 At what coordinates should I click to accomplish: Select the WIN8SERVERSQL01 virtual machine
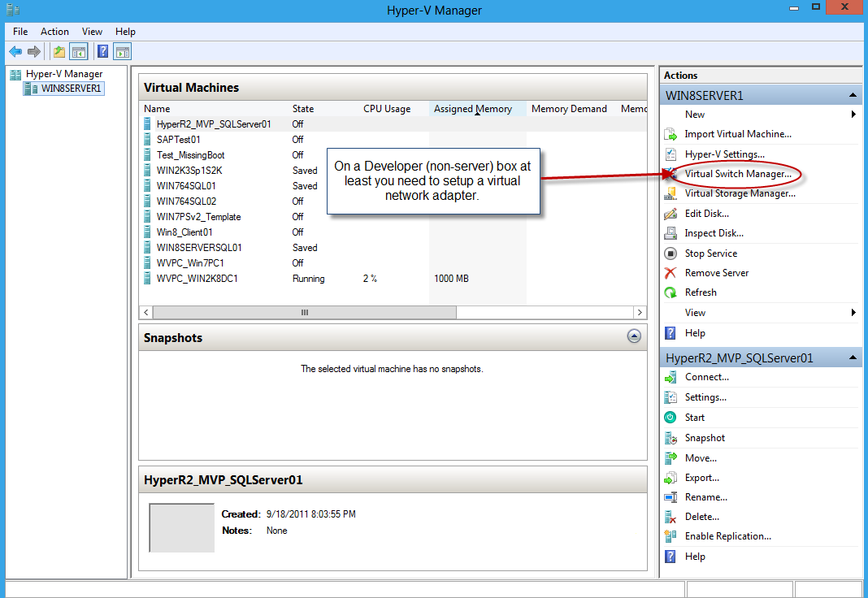[x=199, y=248]
